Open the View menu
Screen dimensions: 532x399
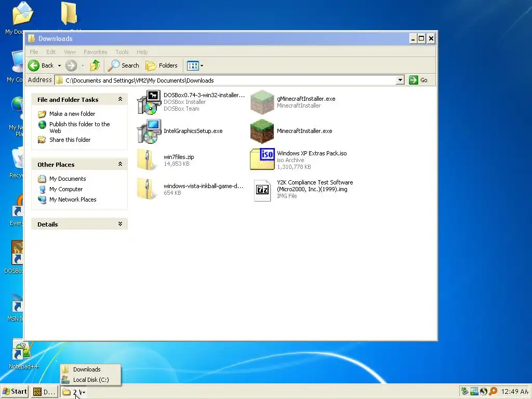click(x=70, y=52)
